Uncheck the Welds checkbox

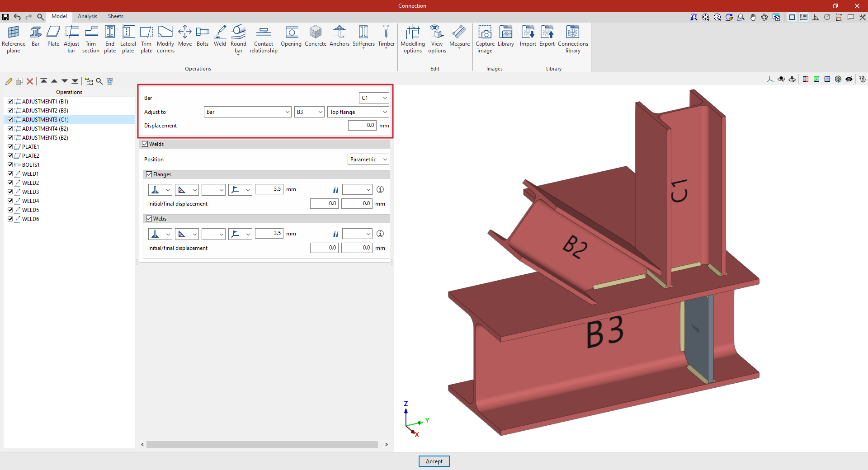pyautogui.click(x=145, y=144)
